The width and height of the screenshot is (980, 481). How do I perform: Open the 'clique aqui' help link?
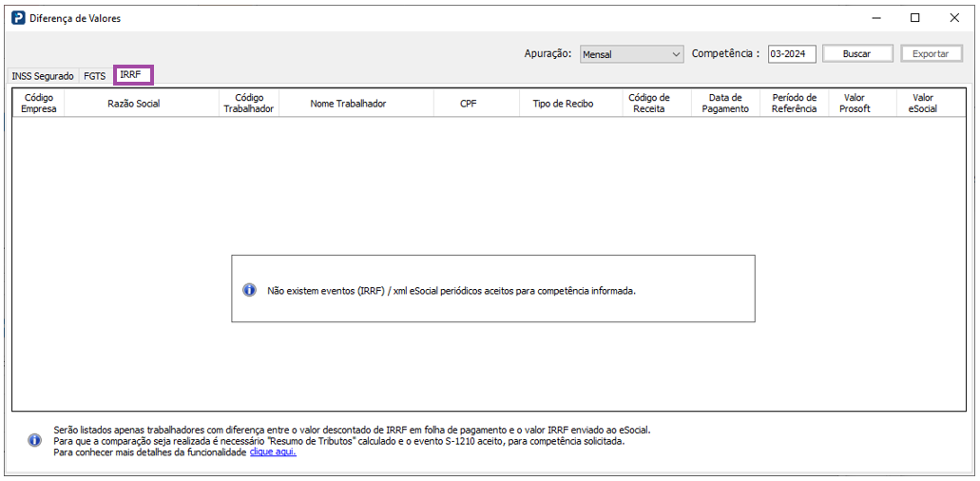tap(273, 452)
